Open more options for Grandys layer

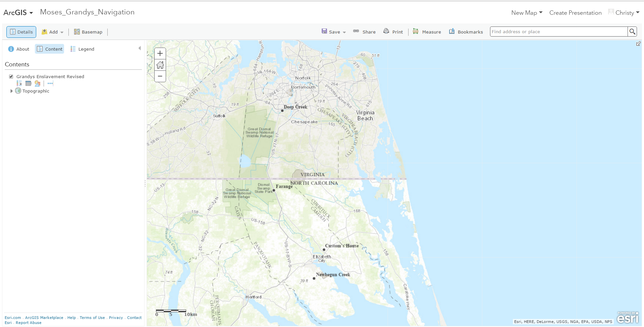pos(50,84)
